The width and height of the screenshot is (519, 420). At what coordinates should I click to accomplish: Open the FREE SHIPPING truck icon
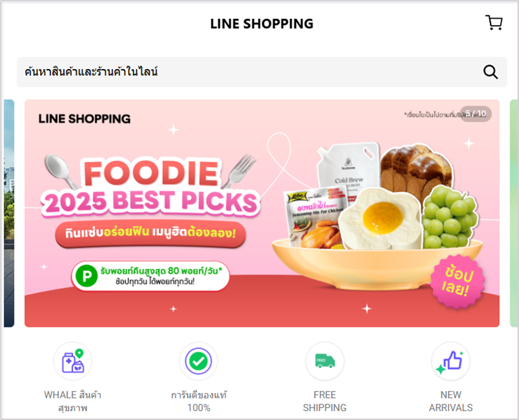325,361
